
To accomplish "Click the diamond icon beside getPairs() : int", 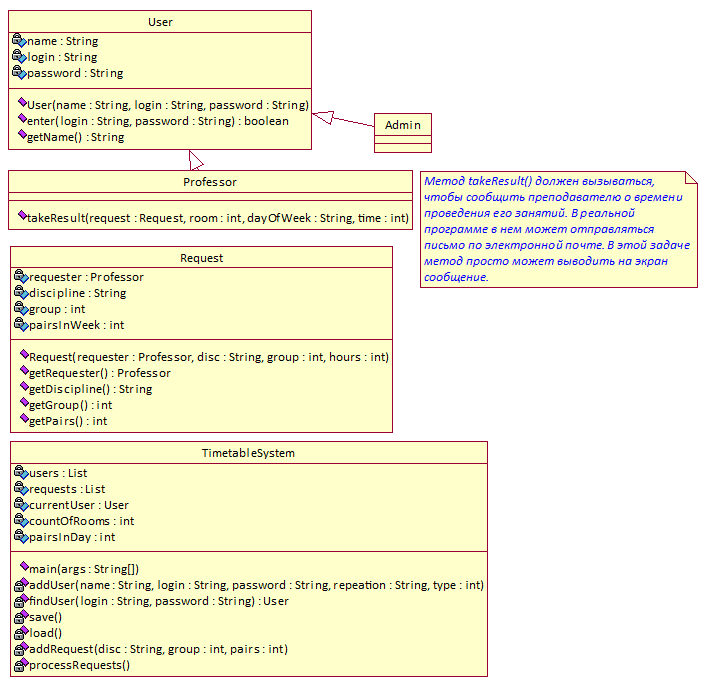I will [24, 419].
